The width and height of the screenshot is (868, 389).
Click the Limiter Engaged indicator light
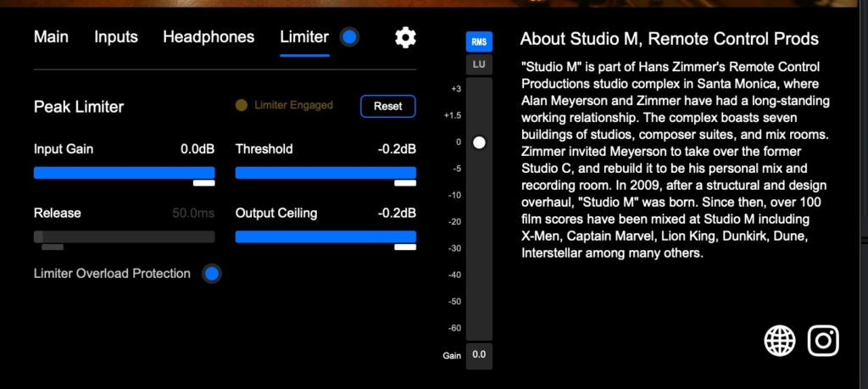point(241,106)
